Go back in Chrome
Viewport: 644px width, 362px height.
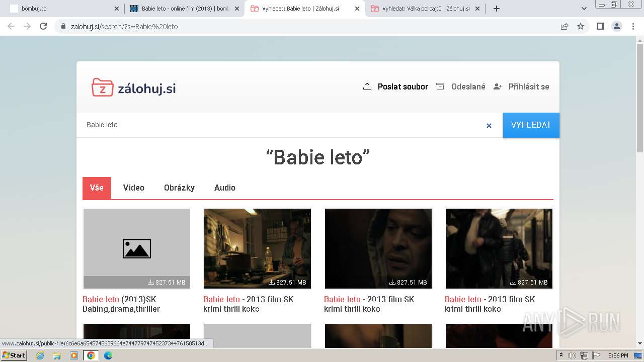tap(11, 26)
